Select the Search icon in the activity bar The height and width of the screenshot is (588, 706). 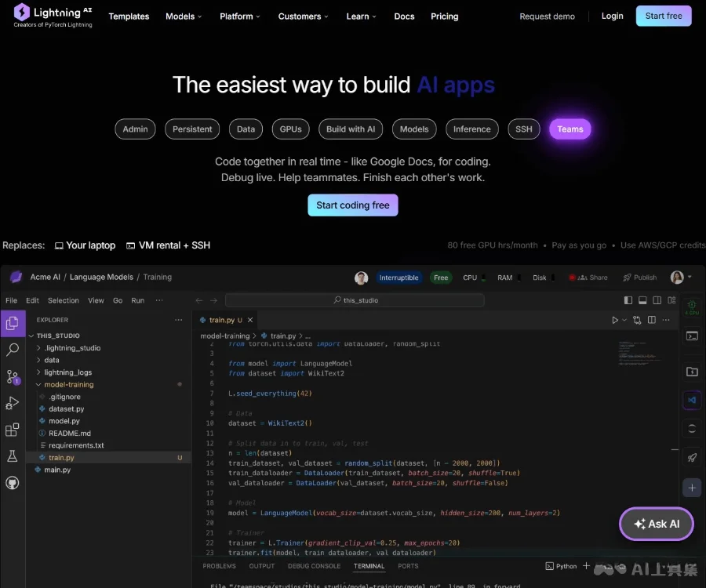click(12, 350)
